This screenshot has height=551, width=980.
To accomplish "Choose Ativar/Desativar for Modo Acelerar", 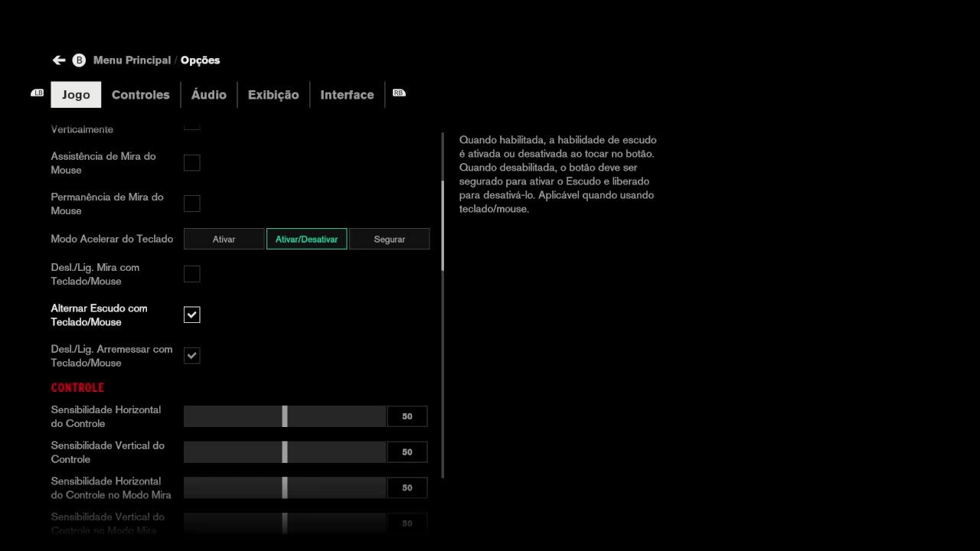I will coord(306,239).
